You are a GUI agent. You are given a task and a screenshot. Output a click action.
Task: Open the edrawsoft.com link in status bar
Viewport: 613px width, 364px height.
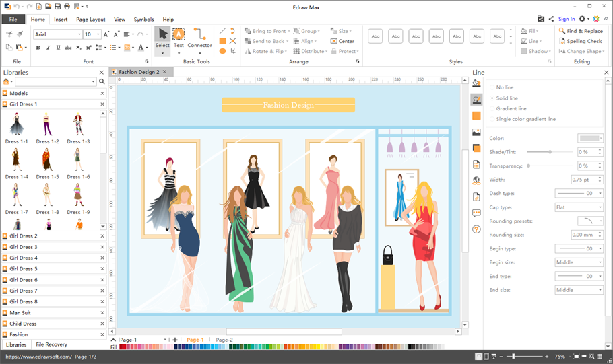coord(38,357)
